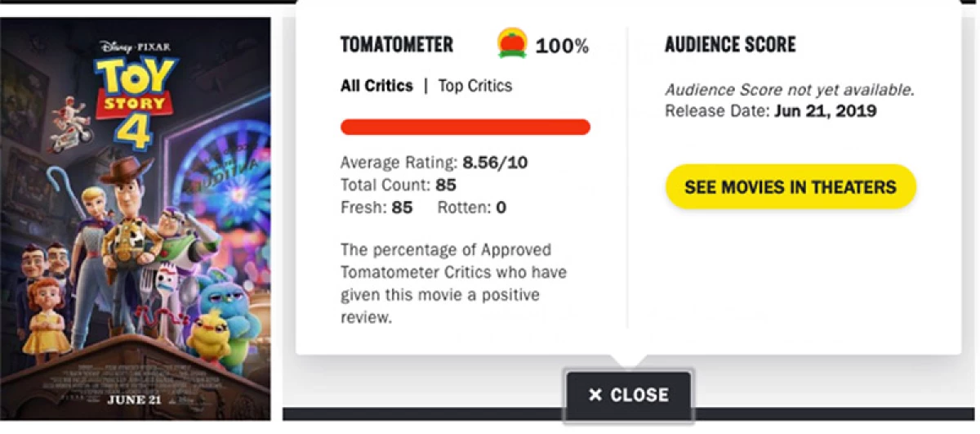This screenshot has height=434, width=980.
Task: Click the June 21 text on the poster
Action: tap(135, 400)
